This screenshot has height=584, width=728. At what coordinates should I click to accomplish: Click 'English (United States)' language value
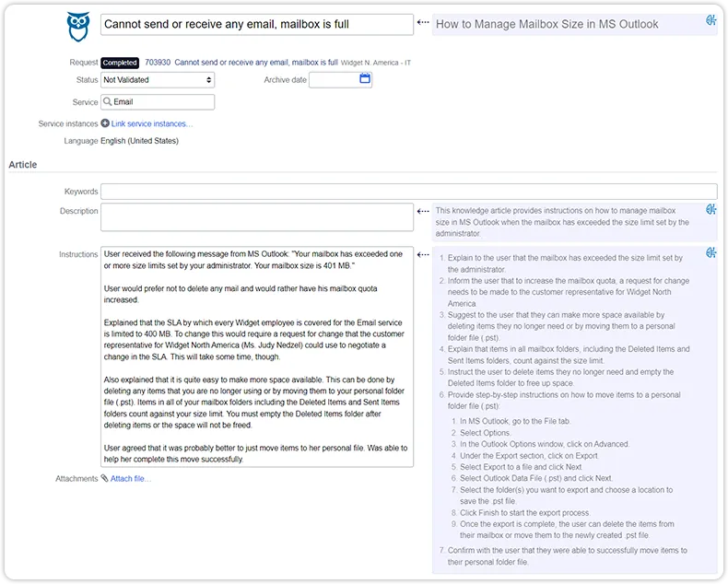pyautogui.click(x=139, y=141)
